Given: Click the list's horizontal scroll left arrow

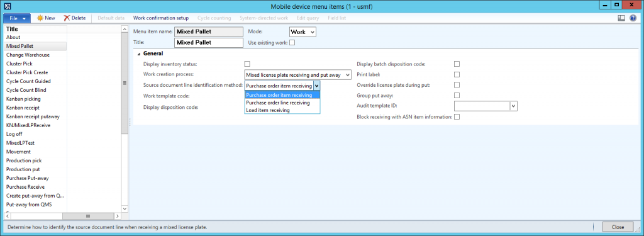Looking at the screenshot, I should pos(8,216).
